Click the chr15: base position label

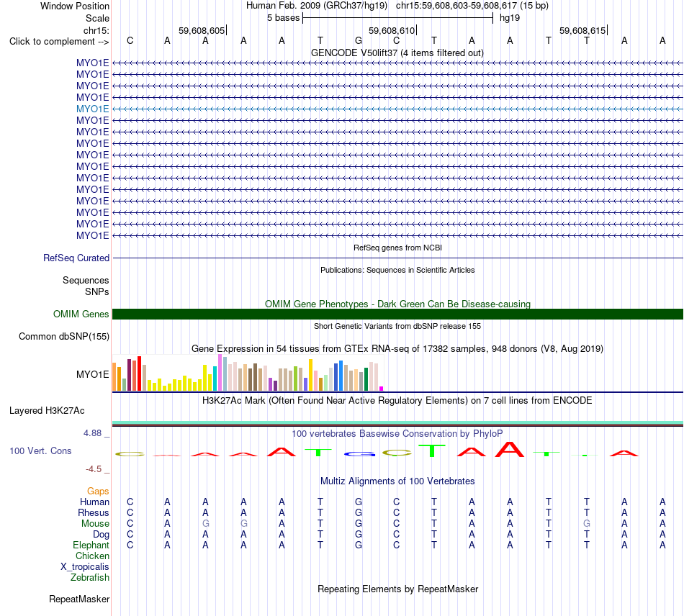96,30
